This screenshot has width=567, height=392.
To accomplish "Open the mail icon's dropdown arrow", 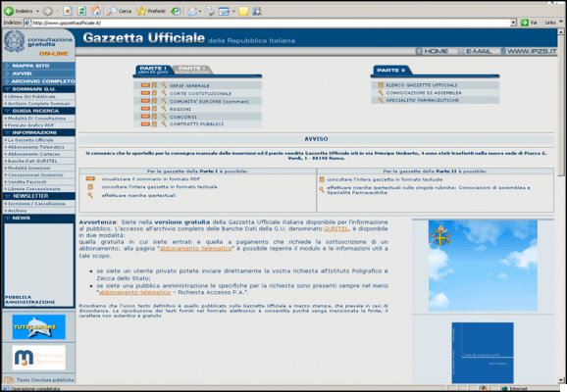I will tap(200, 12).
